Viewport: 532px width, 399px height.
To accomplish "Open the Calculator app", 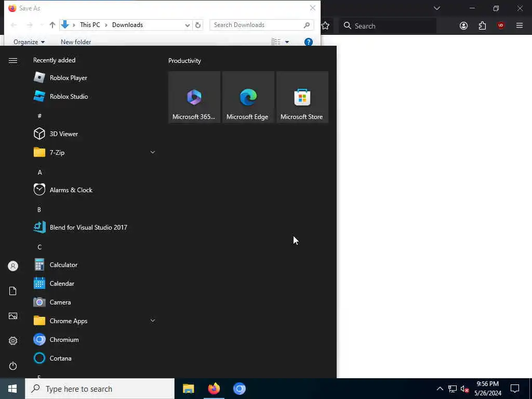I will coord(94,264).
